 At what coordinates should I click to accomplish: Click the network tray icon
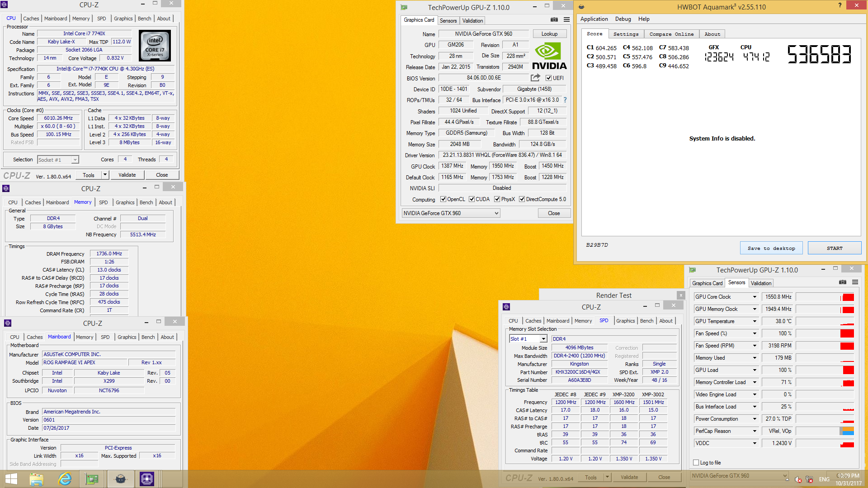[x=809, y=479]
